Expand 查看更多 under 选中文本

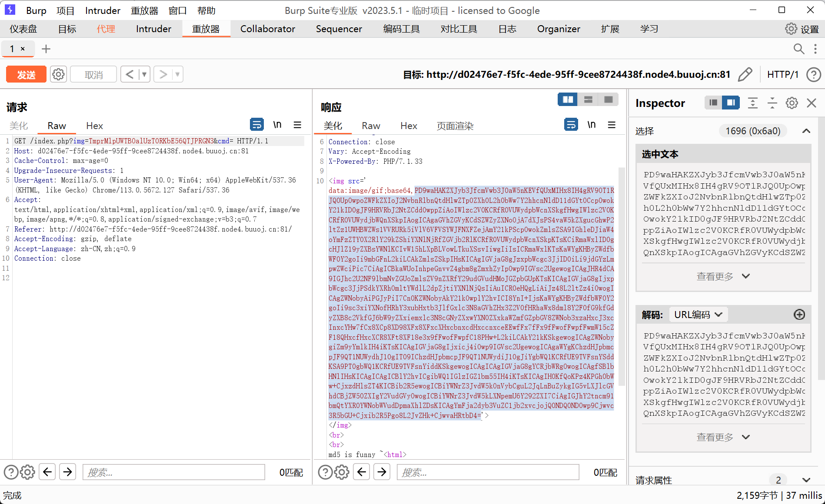click(723, 276)
